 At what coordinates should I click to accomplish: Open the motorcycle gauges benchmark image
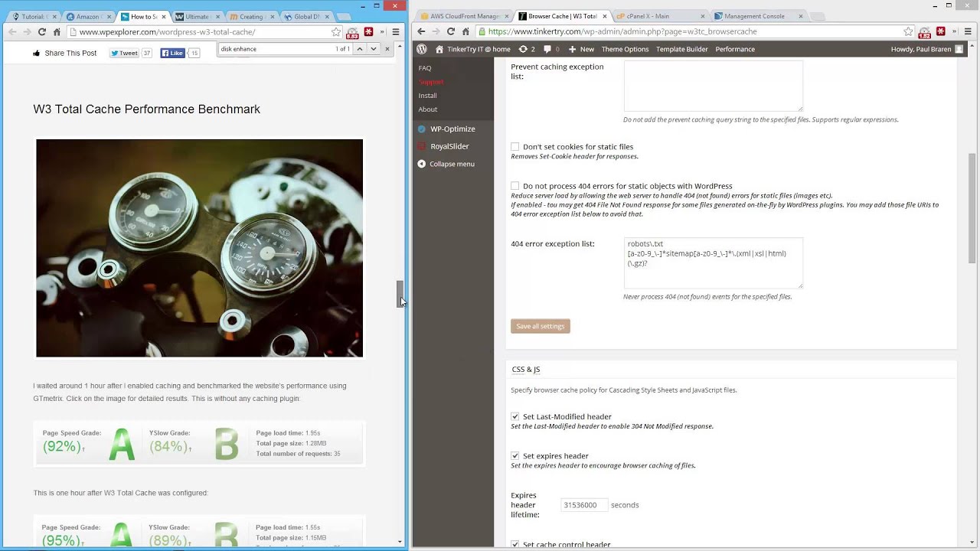coord(199,248)
